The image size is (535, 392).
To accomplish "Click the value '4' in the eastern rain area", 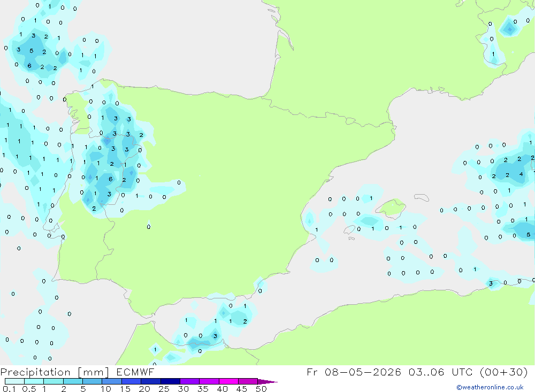I will 521,174.
